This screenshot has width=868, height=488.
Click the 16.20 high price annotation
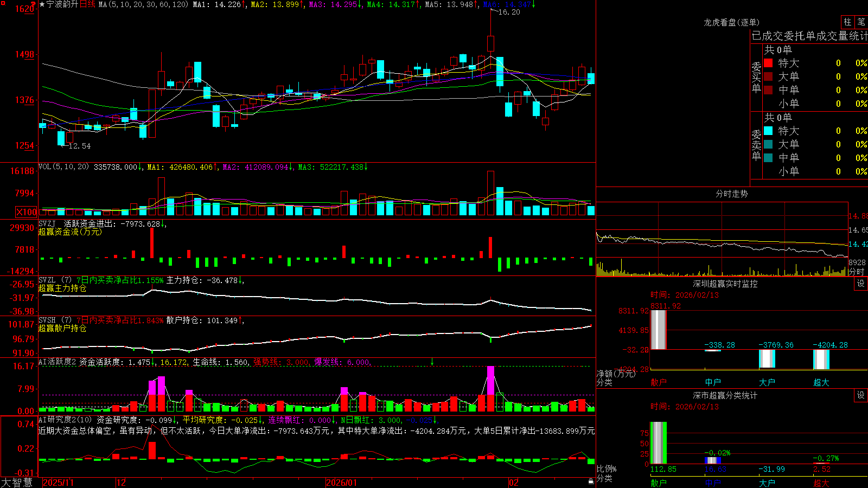tap(509, 12)
